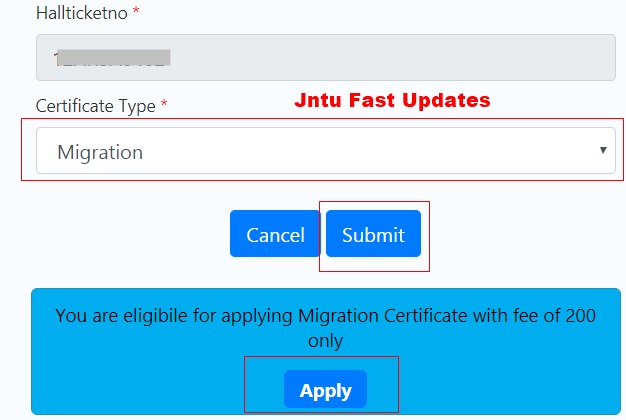The image size is (626, 420).
Task: Click the word 'only' in the fee message
Action: pos(325,341)
